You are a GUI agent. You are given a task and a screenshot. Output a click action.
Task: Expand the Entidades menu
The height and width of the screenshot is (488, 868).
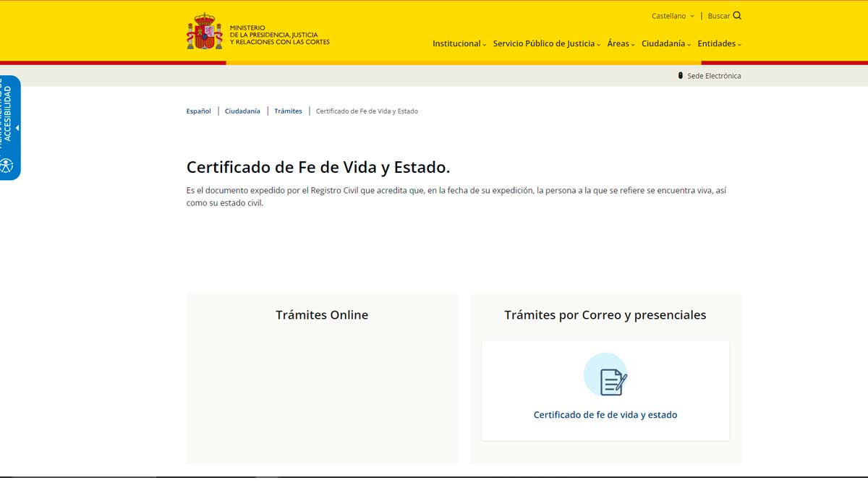point(719,44)
